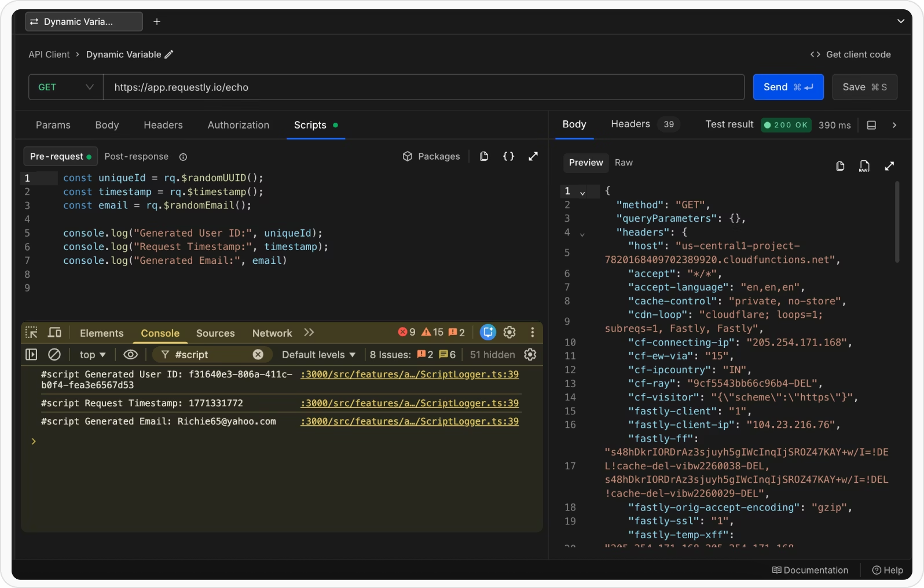Open the top context dropdown
This screenshot has height=588, width=924.
pos(93,355)
